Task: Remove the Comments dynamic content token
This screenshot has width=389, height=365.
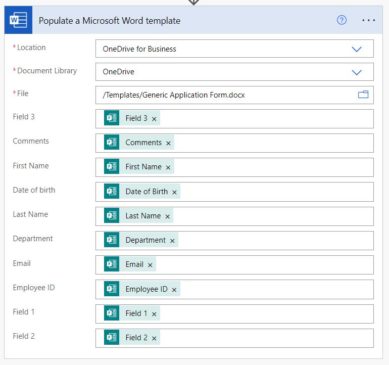Action: pos(168,143)
